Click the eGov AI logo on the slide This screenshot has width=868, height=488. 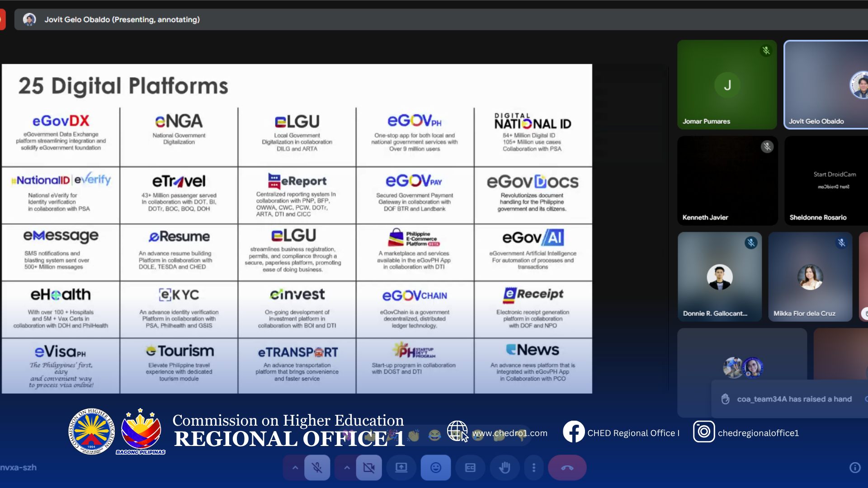(x=533, y=237)
